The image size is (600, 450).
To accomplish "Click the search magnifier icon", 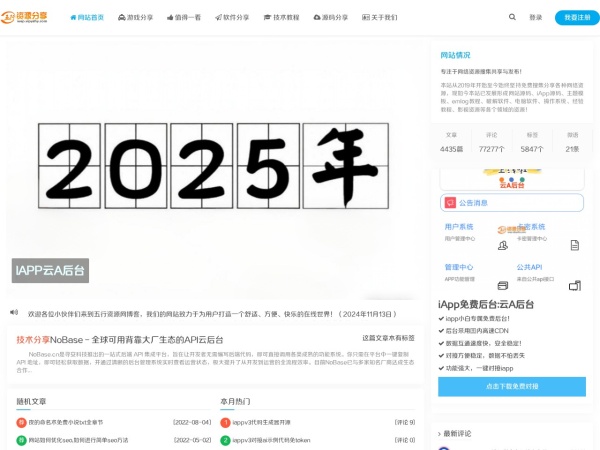I will click(512, 17).
